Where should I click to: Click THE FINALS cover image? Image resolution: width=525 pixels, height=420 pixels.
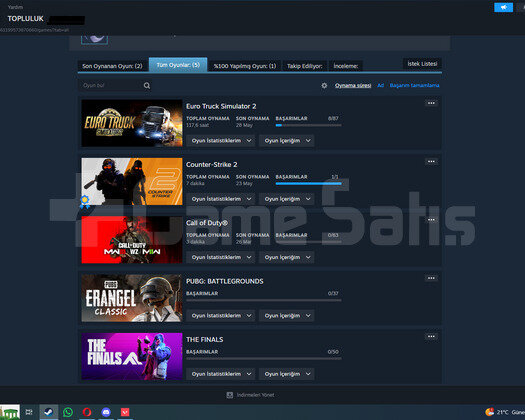click(132, 356)
